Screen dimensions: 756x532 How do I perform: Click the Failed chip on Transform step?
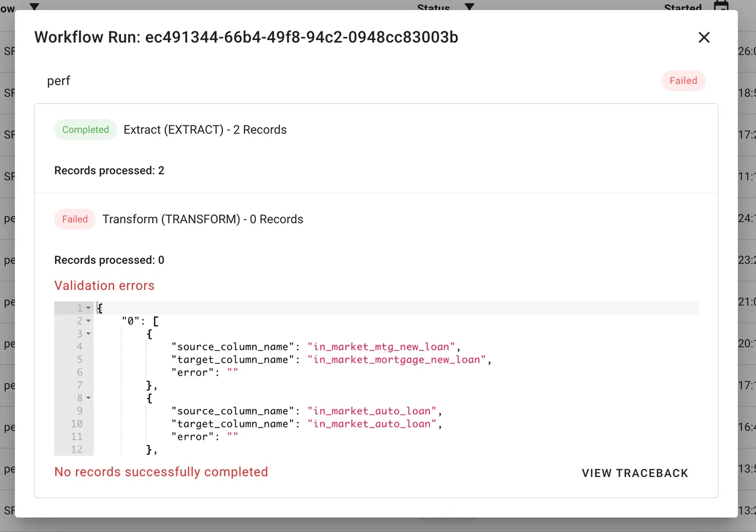pos(75,219)
